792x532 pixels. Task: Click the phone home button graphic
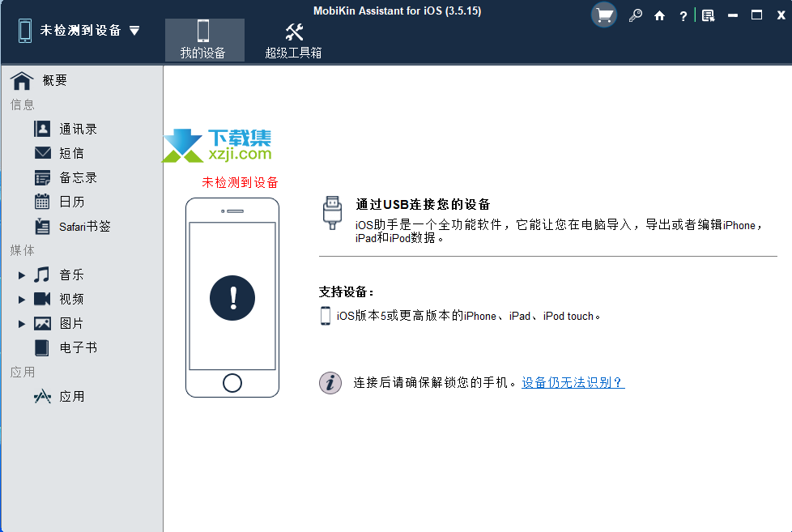click(x=232, y=383)
